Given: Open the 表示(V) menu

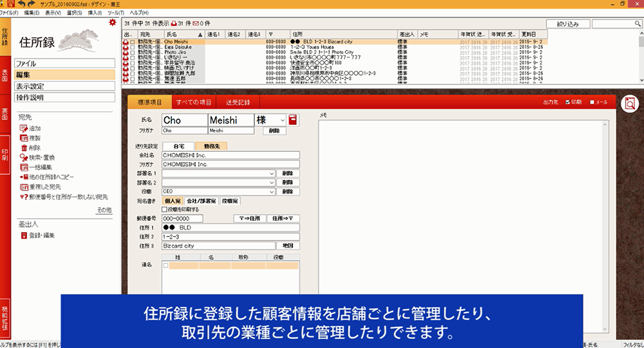Looking at the screenshot, I should pyautogui.click(x=53, y=13).
